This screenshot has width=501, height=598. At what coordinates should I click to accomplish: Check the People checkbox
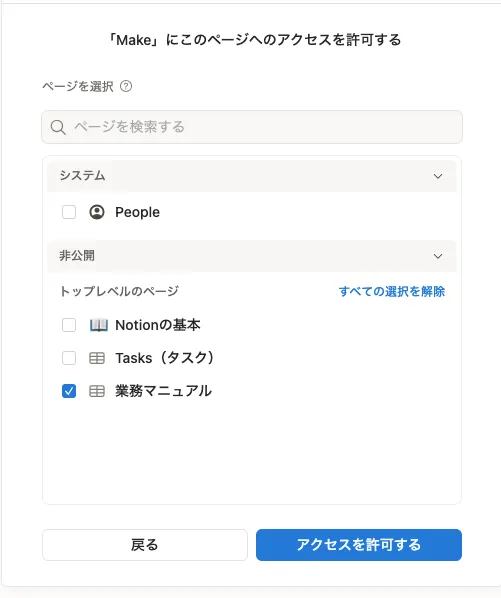point(69,212)
